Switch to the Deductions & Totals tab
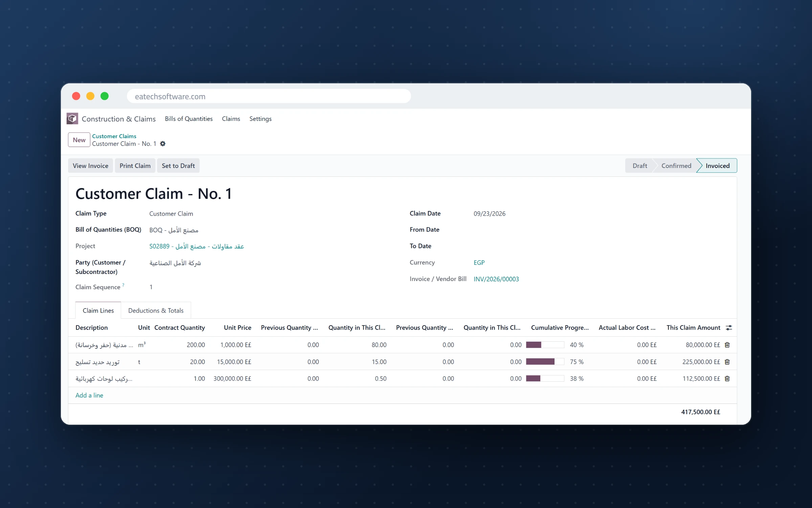Screen dimensions: 812x508 click(x=156, y=311)
